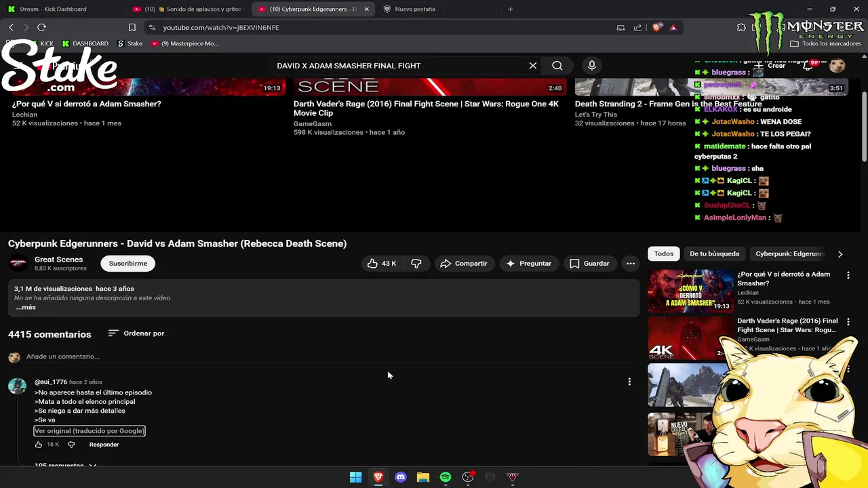Open the browser extensions puzzle icon
Screen dimensions: 868x488
tap(741, 28)
